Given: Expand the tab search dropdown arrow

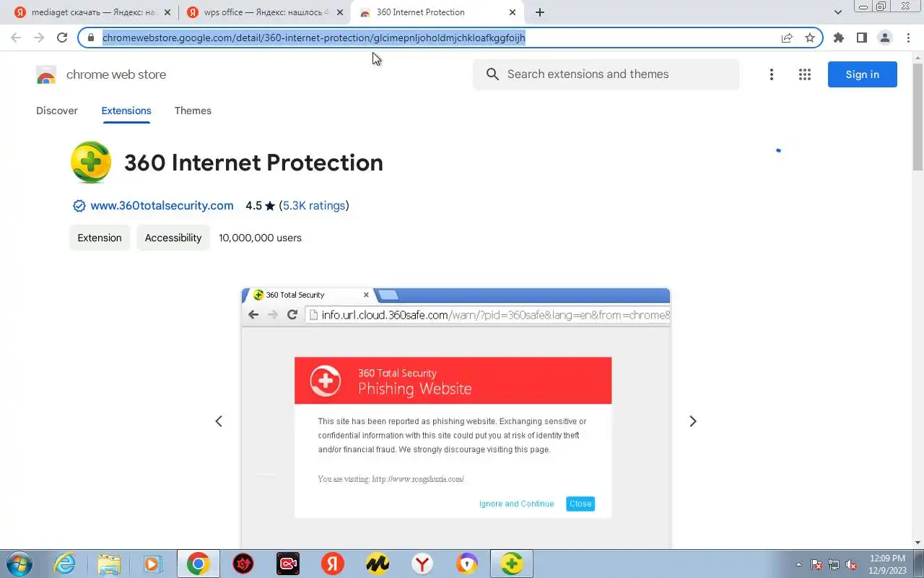Looking at the screenshot, I should [838, 12].
